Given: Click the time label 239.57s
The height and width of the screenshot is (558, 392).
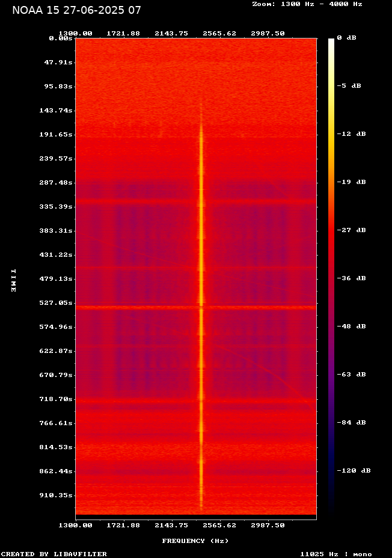Looking at the screenshot, I should 56,158.
